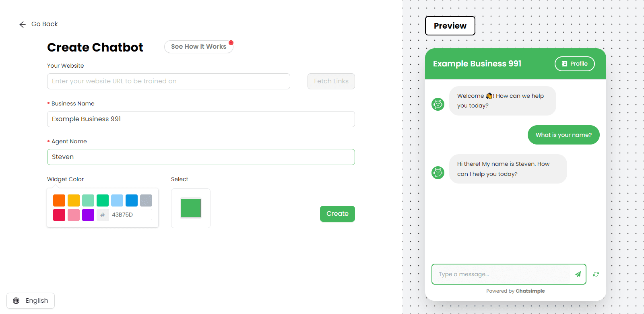Click the Agent Name field
644x314 pixels.
click(x=200, y=157)
